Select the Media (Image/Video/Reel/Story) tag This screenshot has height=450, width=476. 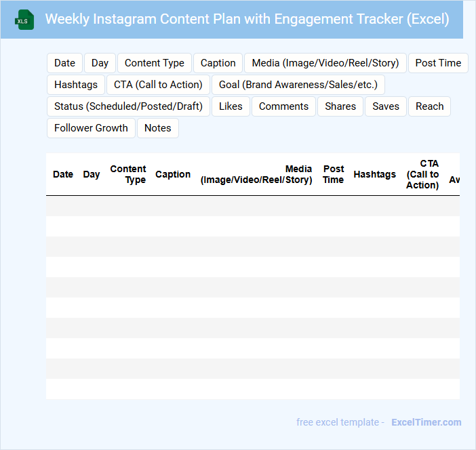(x=325, y=63)
